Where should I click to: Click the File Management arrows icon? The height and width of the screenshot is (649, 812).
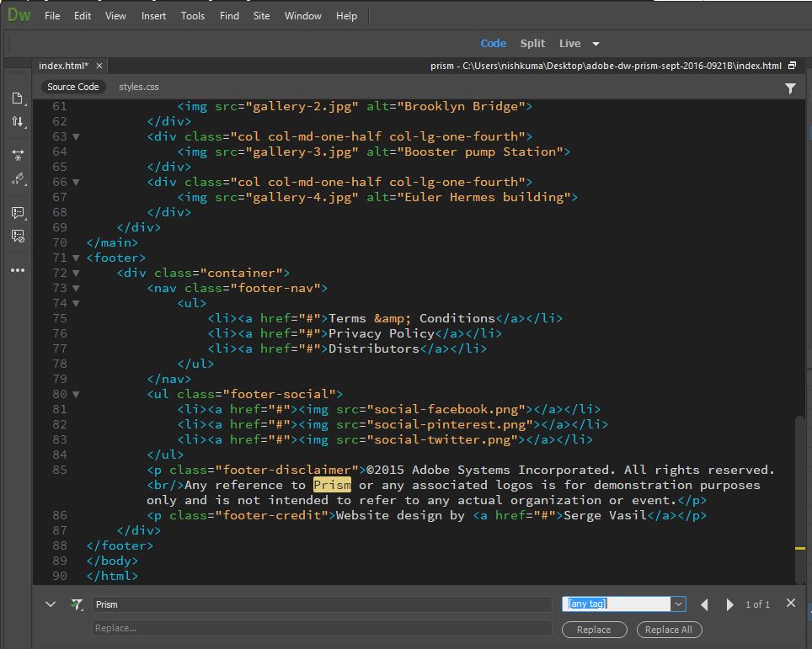pos(18,122)
